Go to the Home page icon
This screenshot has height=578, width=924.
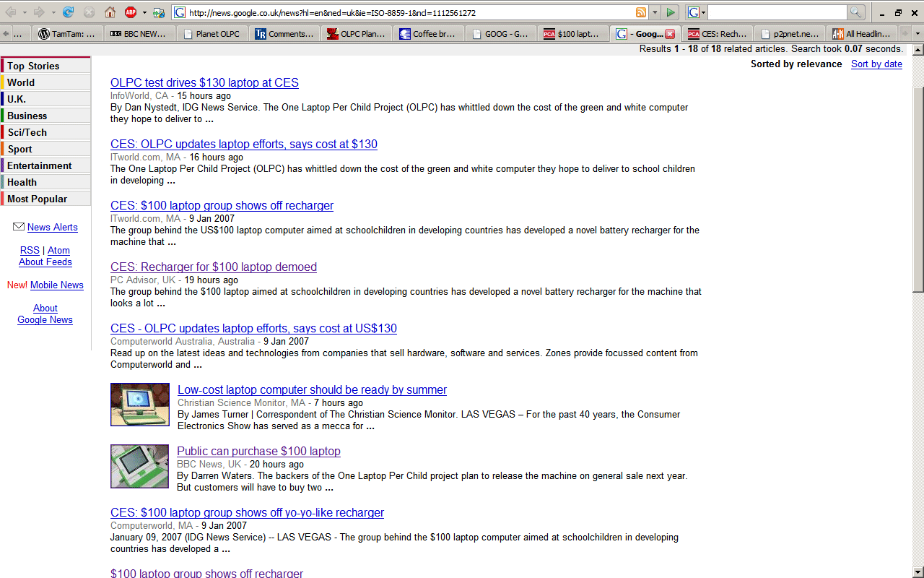click(110, 12)
